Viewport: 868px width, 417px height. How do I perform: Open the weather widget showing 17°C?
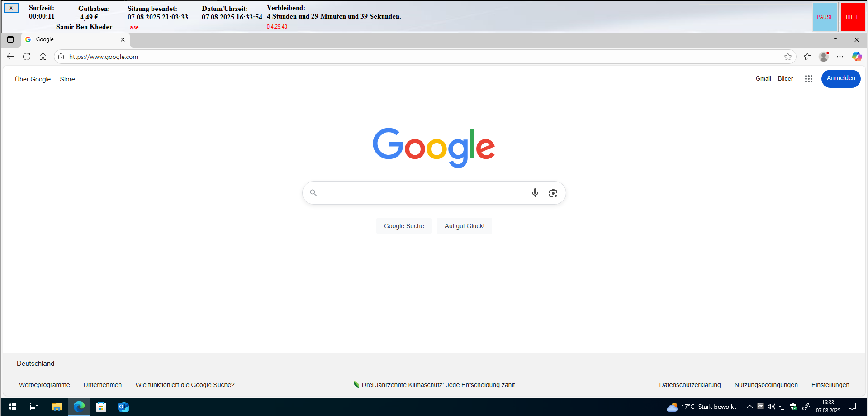[702, 407]
